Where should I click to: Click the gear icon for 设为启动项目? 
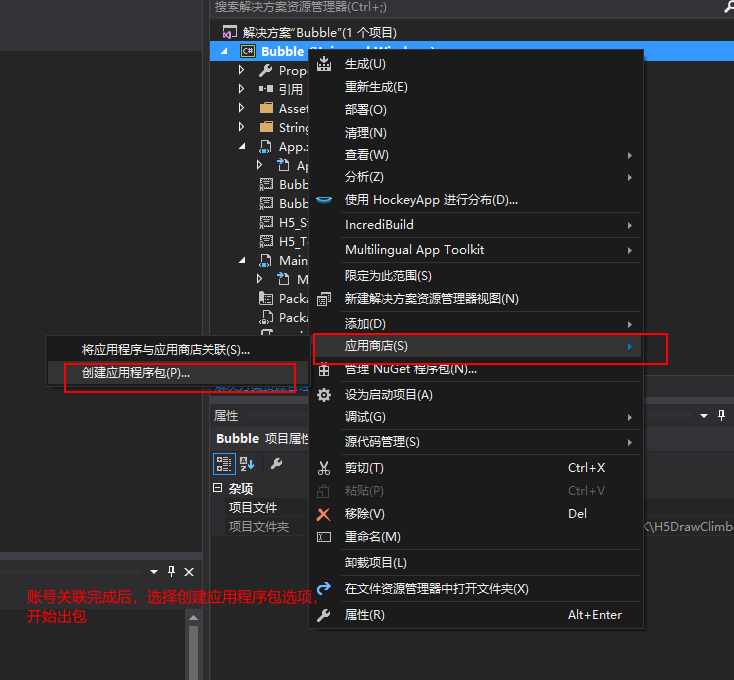point(323,395)
